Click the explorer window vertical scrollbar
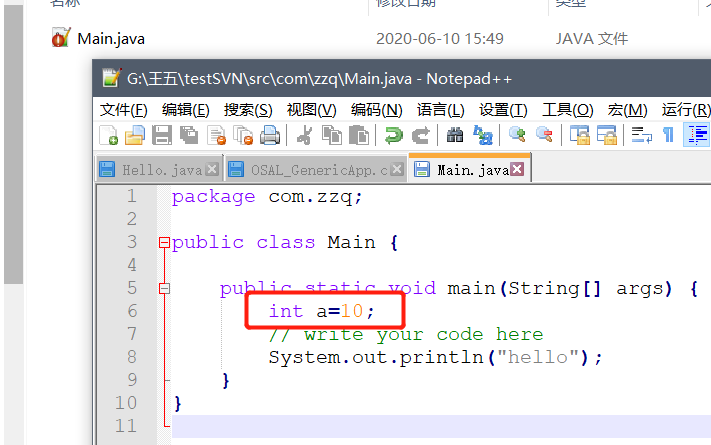This screenshot has height=445, width=711. (x=14, y=145)
